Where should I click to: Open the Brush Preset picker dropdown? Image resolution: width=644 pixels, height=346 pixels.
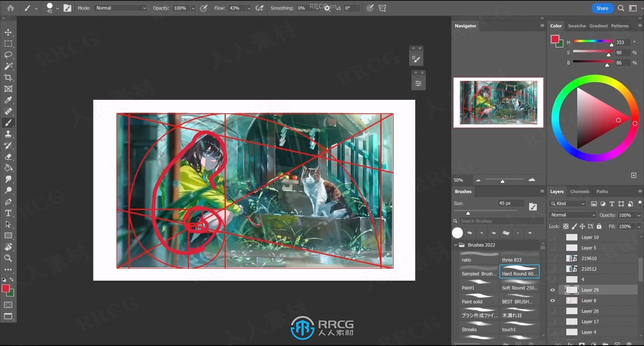pos(57,8)
